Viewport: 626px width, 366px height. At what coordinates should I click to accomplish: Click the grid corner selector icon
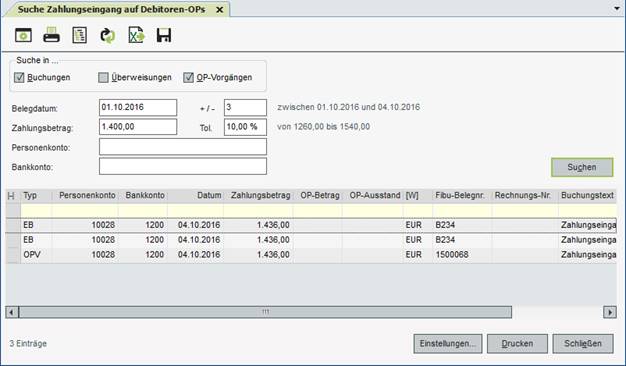11,196
